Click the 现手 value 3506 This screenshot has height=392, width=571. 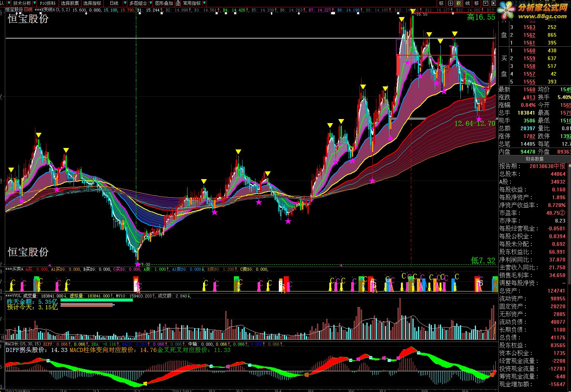[529, 121]
